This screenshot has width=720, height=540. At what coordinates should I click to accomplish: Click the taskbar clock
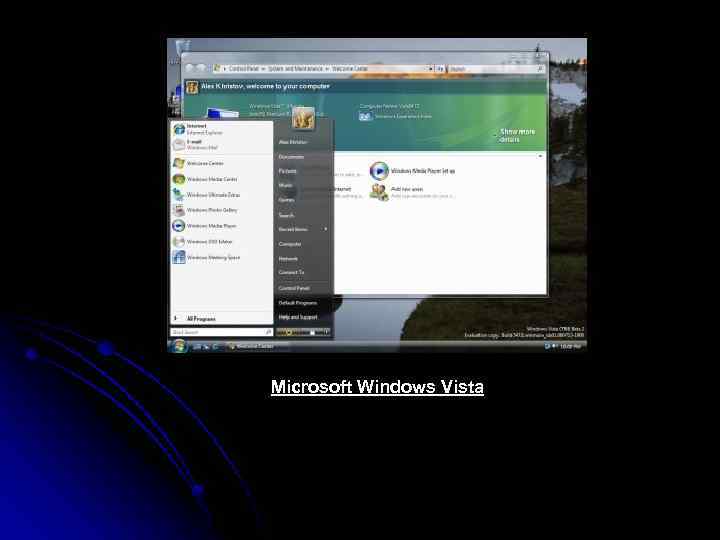coord(570,346)
